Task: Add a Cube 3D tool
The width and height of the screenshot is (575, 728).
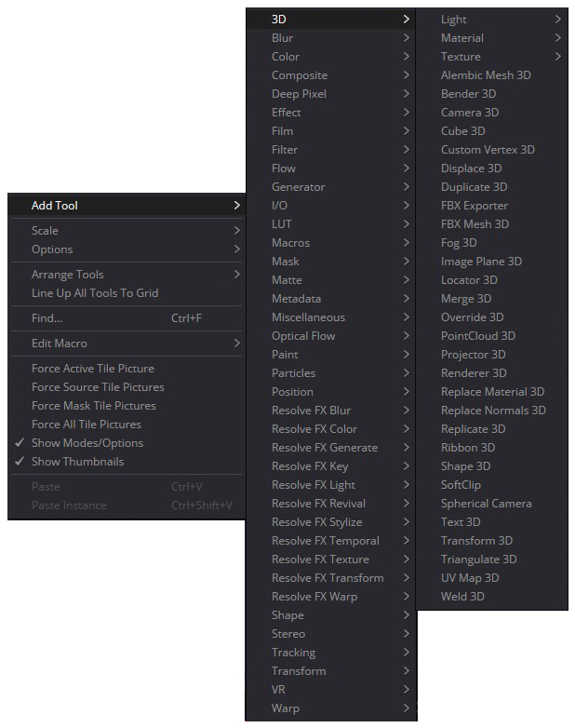Action: (x=492, y=131)
